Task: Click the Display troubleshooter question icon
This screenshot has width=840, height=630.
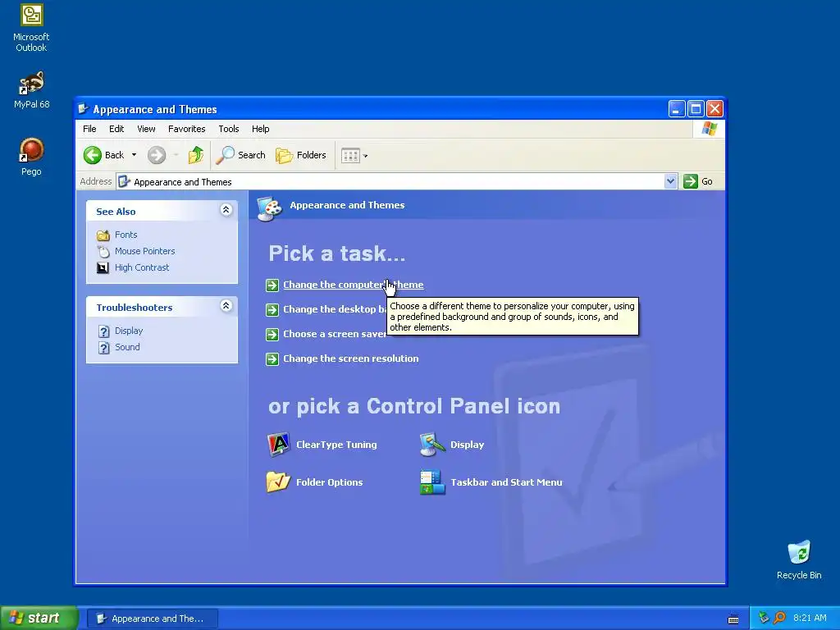Action: (103, 331)
